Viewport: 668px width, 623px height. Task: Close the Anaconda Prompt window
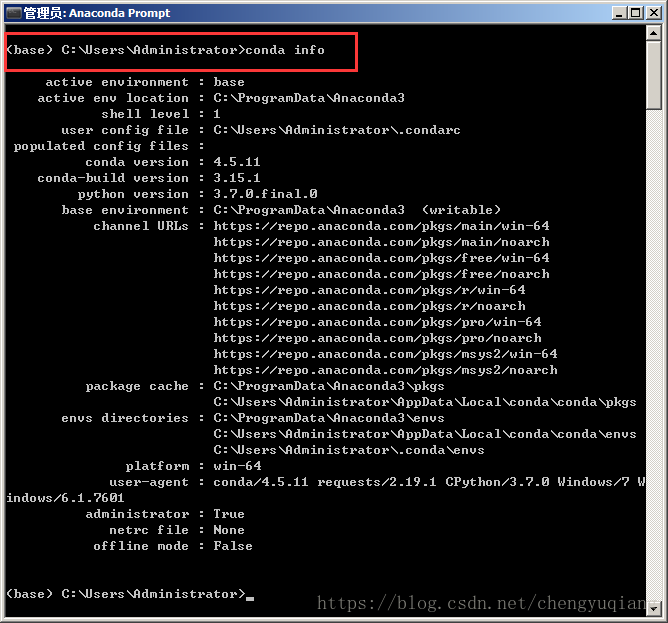coord(653,13)
